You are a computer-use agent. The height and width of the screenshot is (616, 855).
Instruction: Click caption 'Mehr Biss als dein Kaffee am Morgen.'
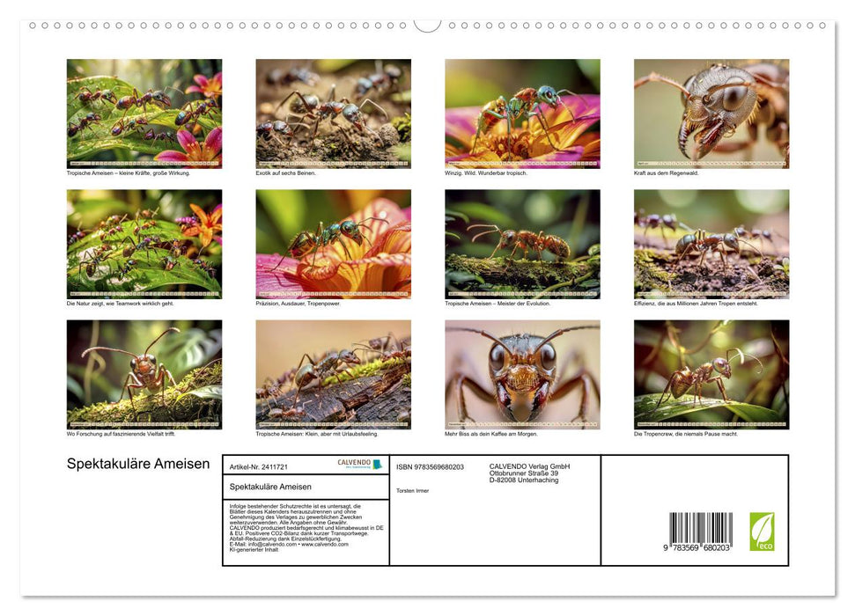(x=491, y=434)
